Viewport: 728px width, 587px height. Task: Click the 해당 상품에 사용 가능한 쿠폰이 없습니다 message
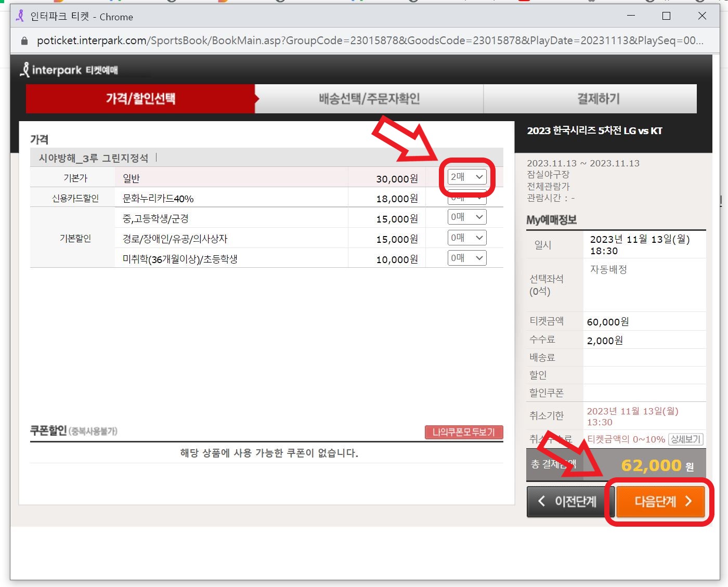269,453
